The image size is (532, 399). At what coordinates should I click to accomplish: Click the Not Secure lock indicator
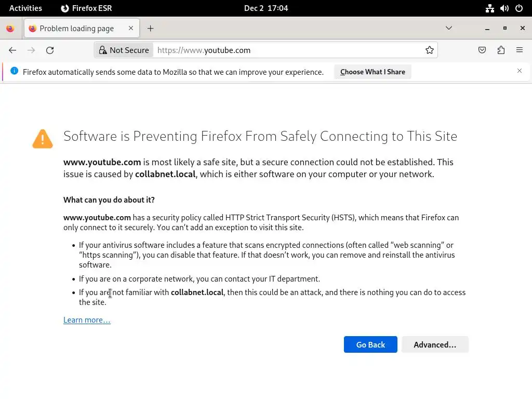tap(124, 50)
